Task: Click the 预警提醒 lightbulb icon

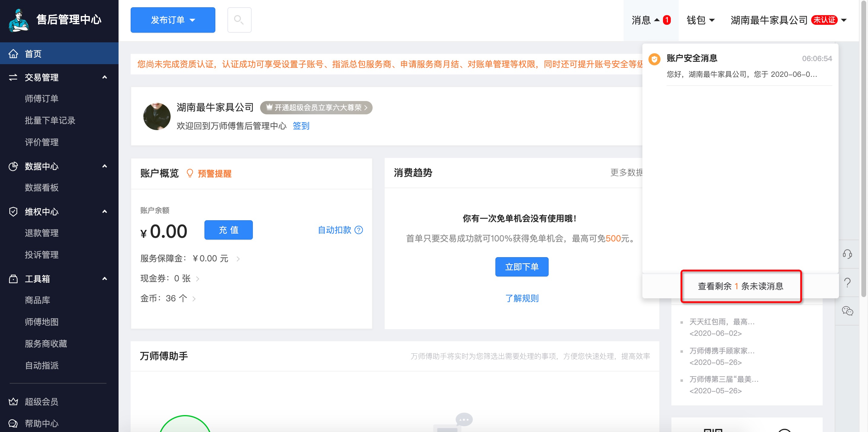Action: click(x=190, y=173)
